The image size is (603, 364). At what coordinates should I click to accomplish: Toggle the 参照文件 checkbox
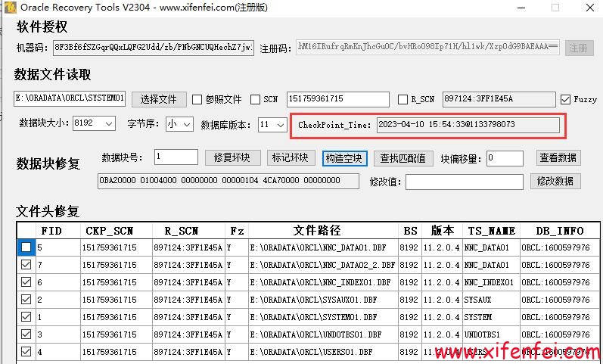pyautogui.click(x=197, y=100)
